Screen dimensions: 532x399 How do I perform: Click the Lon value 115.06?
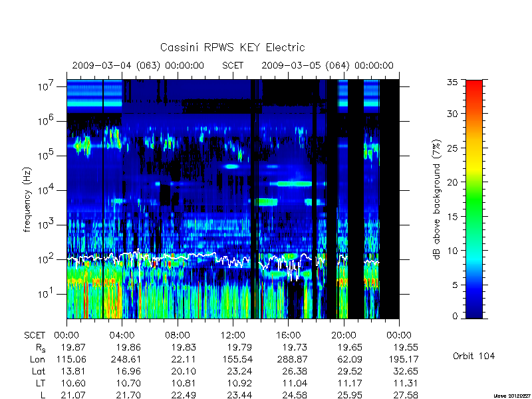[x=72, y=359]
